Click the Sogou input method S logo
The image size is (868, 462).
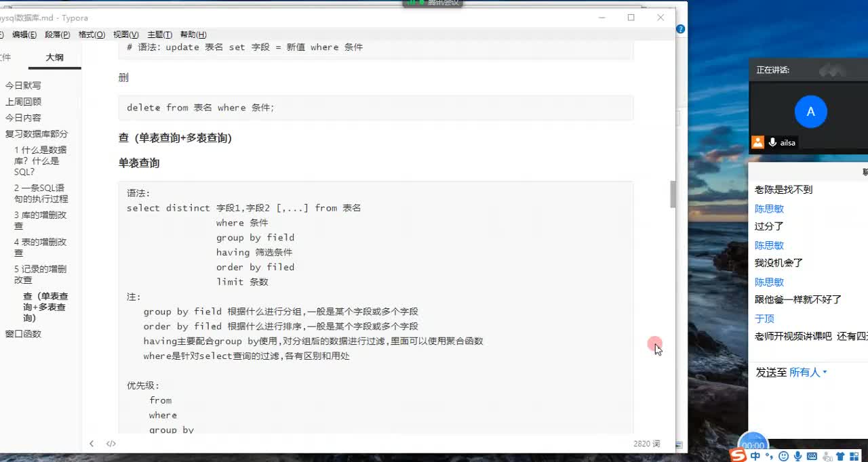click(x=738, y=456)
